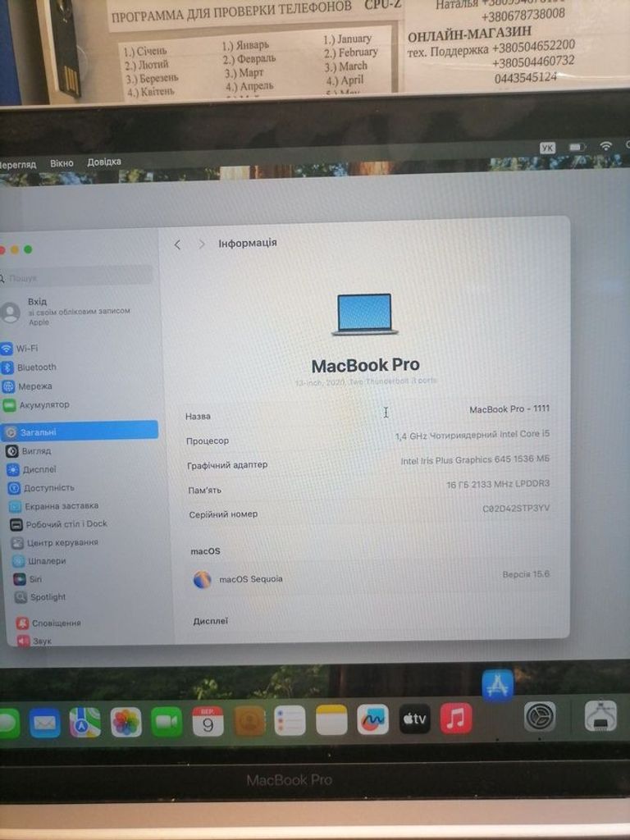Screen dimensions: 630x840
Task: Open the Photos app in the Dock
Action: click(x=126, y=722)
